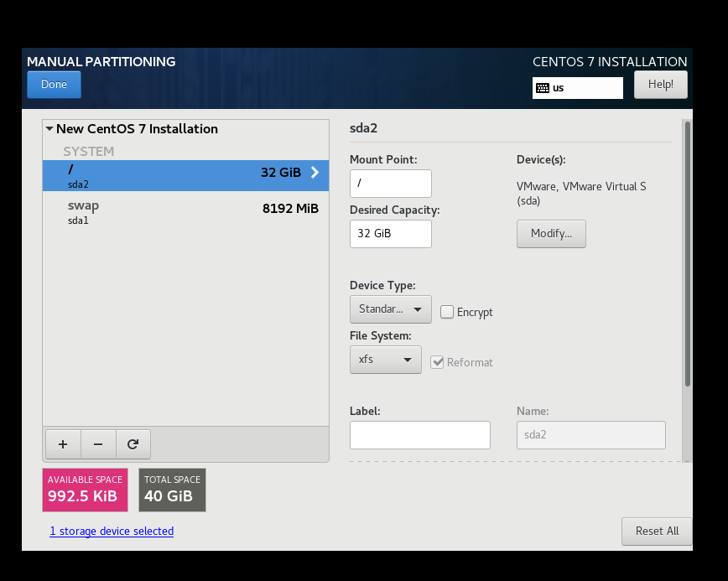The width and height of the screenshot is (728, 581).
Task: Open the Help! button
Action: (661, 85)
